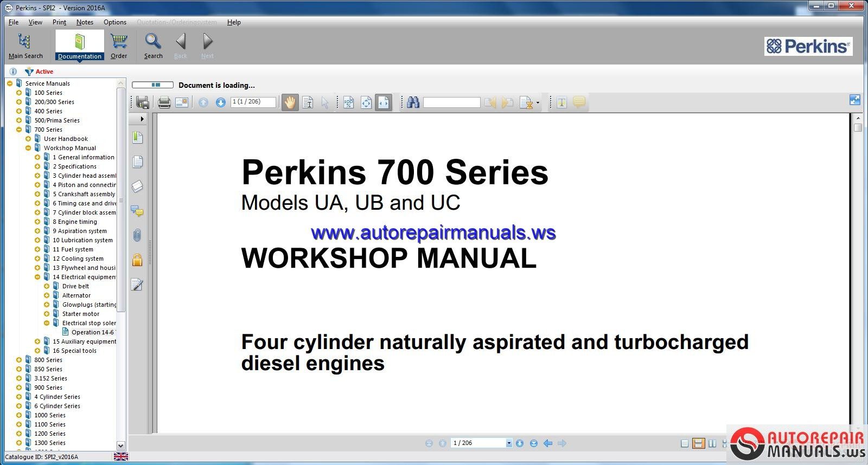Click the Perkins logo
Image resolution: width=868 pixels, height=465 pixels.
(x=808, y=46)
